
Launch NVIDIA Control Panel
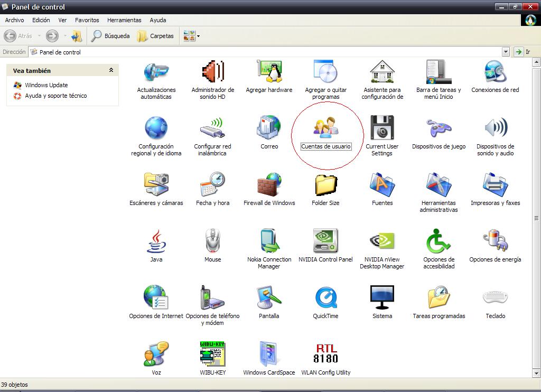[x=325, y=240]
